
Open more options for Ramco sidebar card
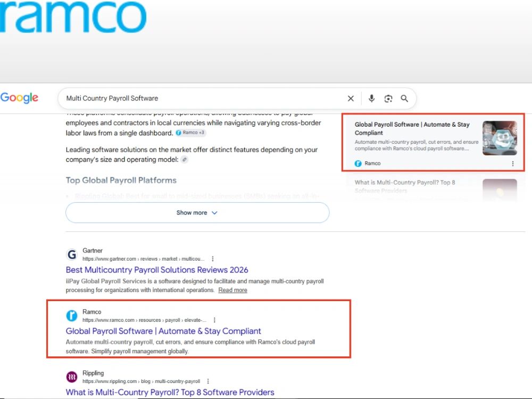[x=513, y=163]
